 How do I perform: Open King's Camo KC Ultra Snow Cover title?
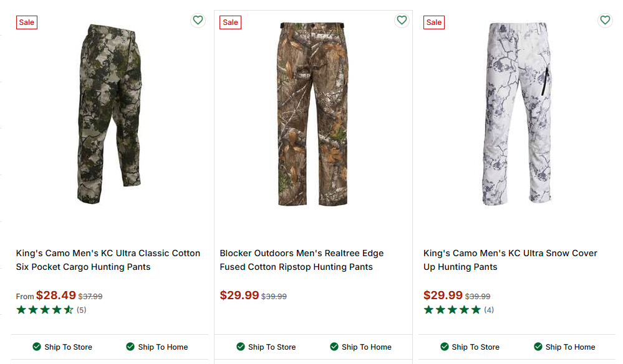510,260
